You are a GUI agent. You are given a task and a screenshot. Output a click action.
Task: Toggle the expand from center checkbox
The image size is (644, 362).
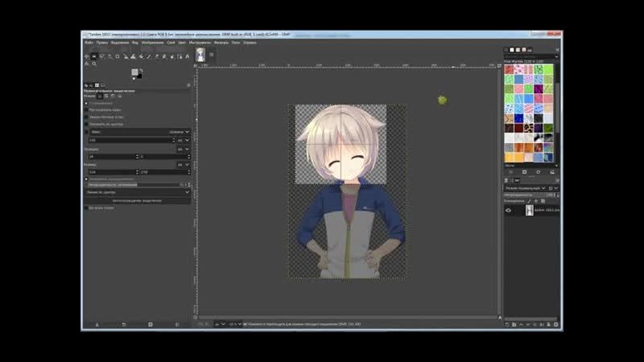[86, 124]
